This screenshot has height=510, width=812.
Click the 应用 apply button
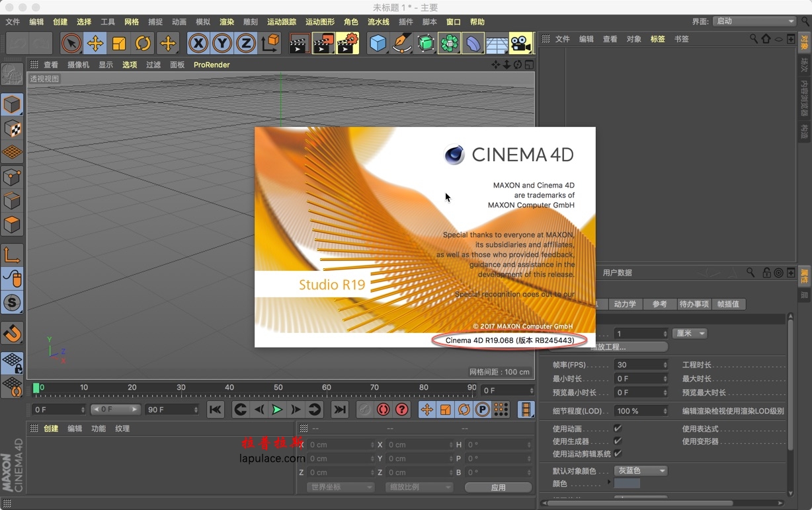498,487
